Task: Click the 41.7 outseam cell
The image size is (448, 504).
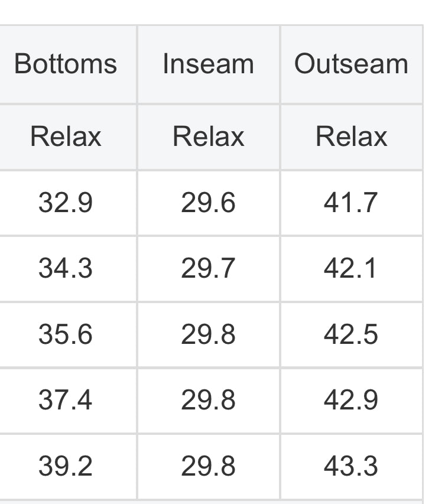Action: (351, 203)
